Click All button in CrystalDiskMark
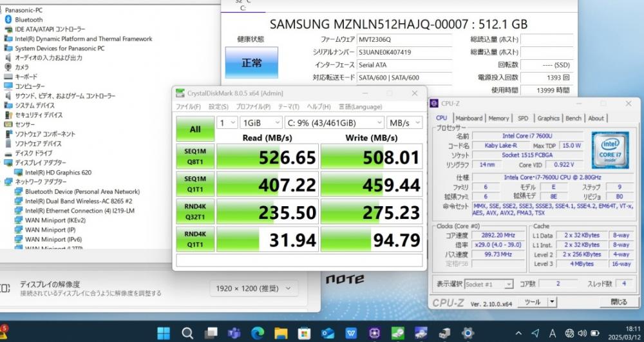This screenshot has width=644, height=342. [x=195, y=129]
